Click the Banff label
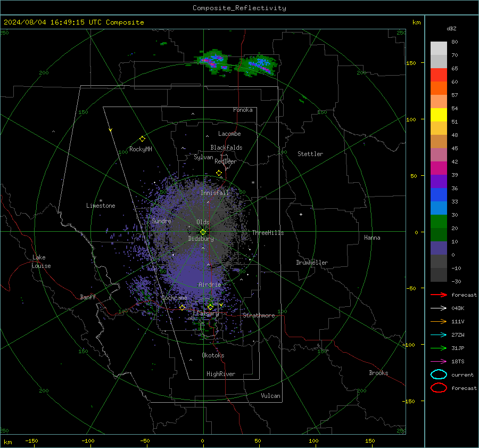The image size is (479, 448). (x=88, y=297)
